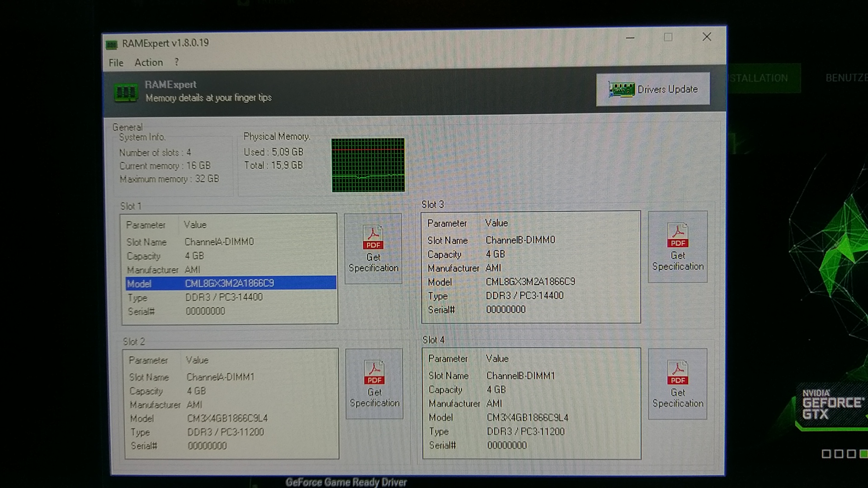Viewport: 868px width, 488px height.
Task: Select Model row CM3X4GB1866C9L4 in Slot 4
Action: click(527, 418)
